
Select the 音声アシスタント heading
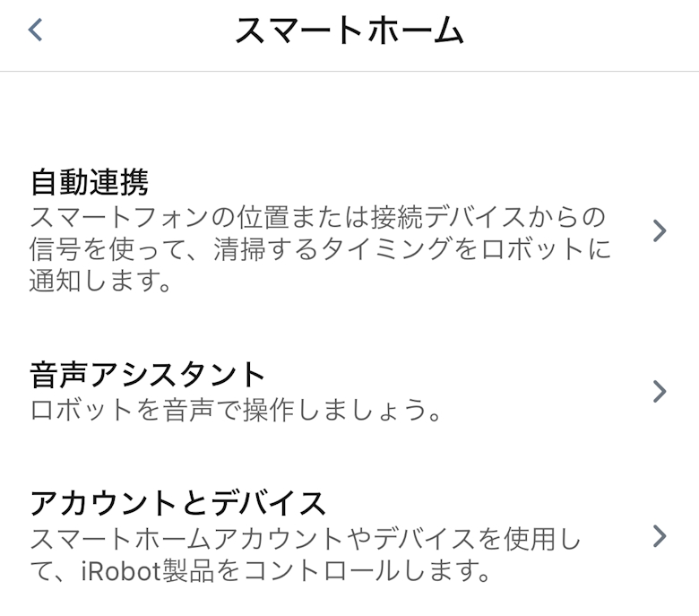[x=148, y=375]
